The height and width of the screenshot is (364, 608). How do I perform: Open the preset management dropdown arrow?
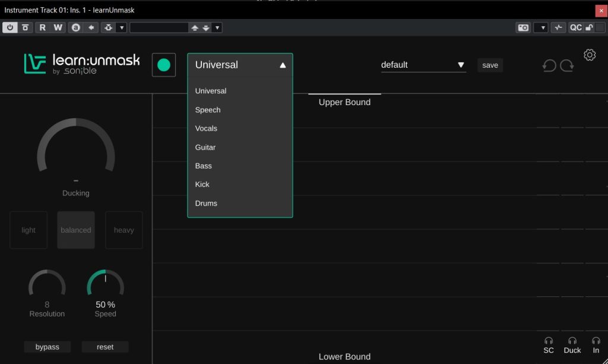click(x=217, y=27)
